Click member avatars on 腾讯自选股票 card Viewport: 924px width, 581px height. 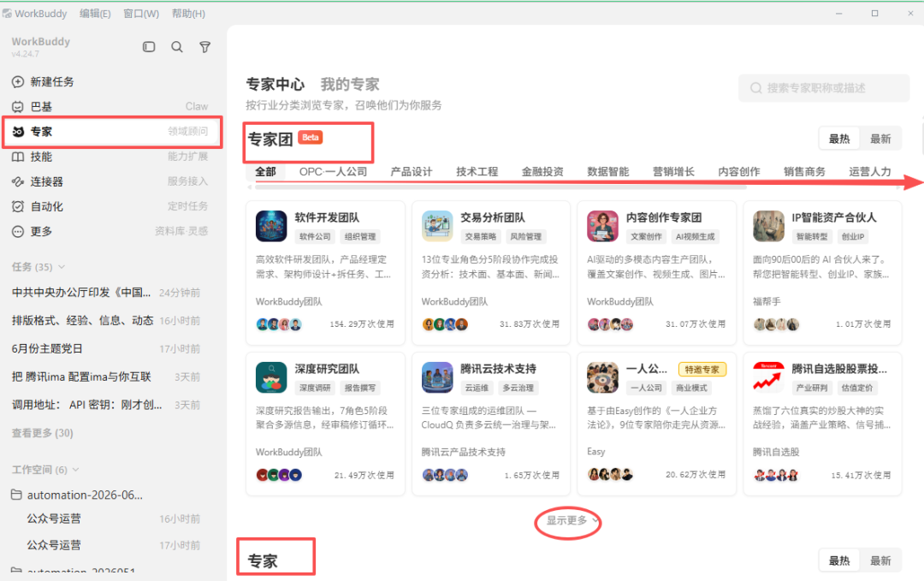pos(776,475)
